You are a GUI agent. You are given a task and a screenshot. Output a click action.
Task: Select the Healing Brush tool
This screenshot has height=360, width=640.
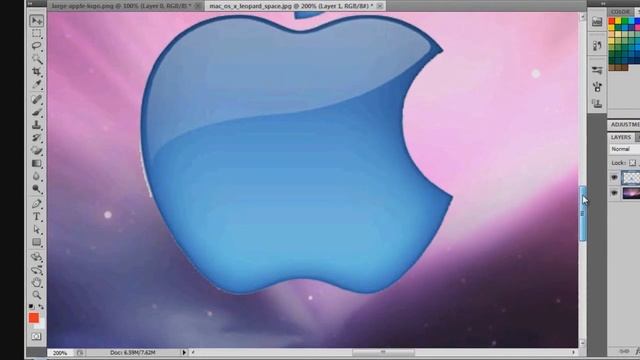[36, 99]
